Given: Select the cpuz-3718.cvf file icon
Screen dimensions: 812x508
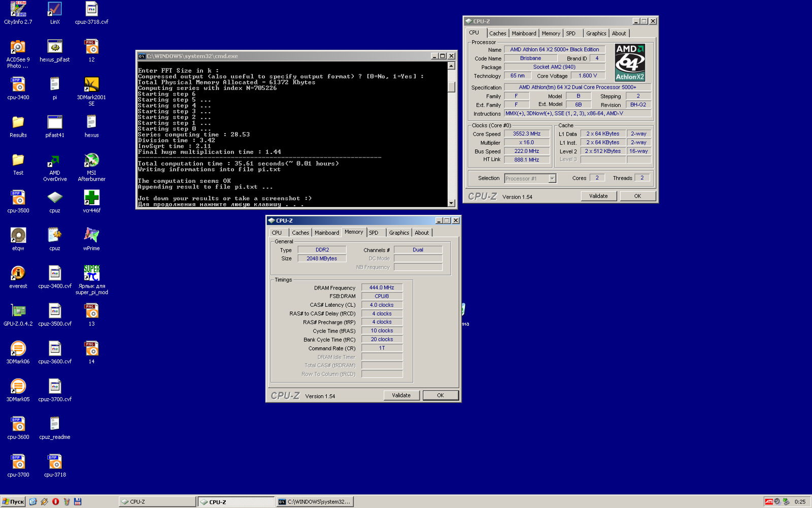Looking at the screenshot, I should pyautogui.click(x=91, y=13).
